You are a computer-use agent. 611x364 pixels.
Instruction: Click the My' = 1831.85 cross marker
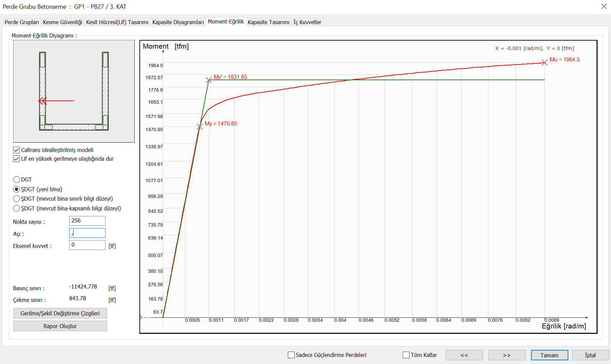[209, 80]
